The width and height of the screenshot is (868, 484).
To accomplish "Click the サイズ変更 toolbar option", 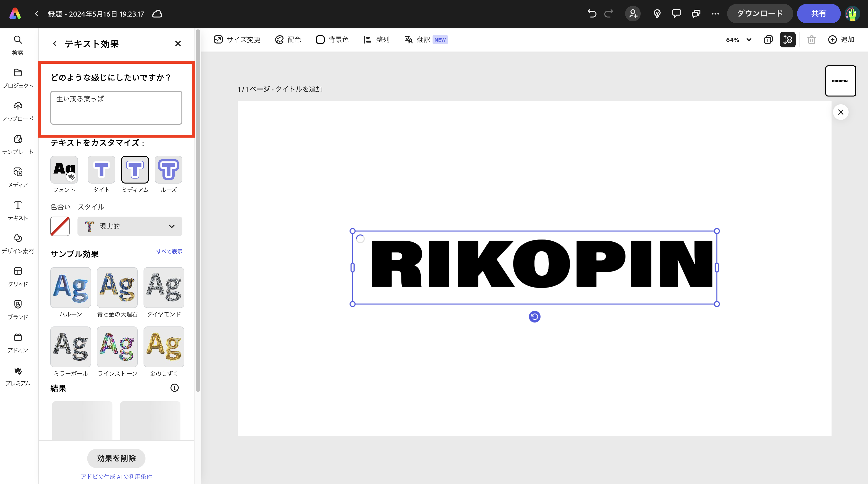I will (x=237, y=40).
